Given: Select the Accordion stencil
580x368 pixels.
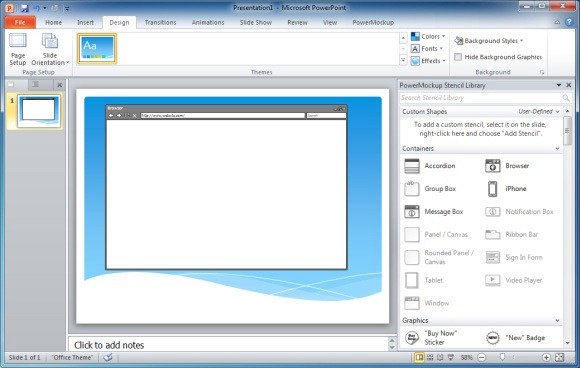Looking at the screenshot, I should (430, 166).
